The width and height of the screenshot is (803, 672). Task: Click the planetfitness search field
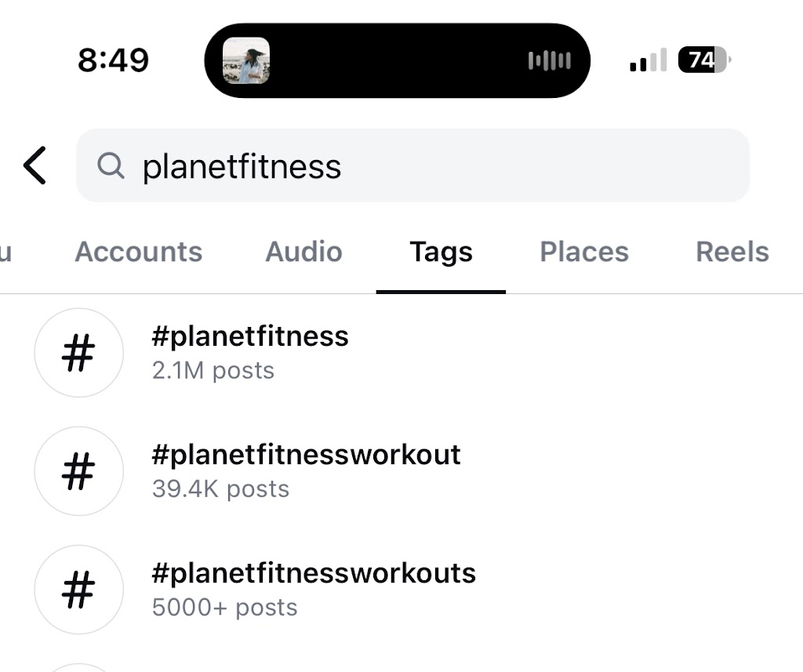coord(439,165)
